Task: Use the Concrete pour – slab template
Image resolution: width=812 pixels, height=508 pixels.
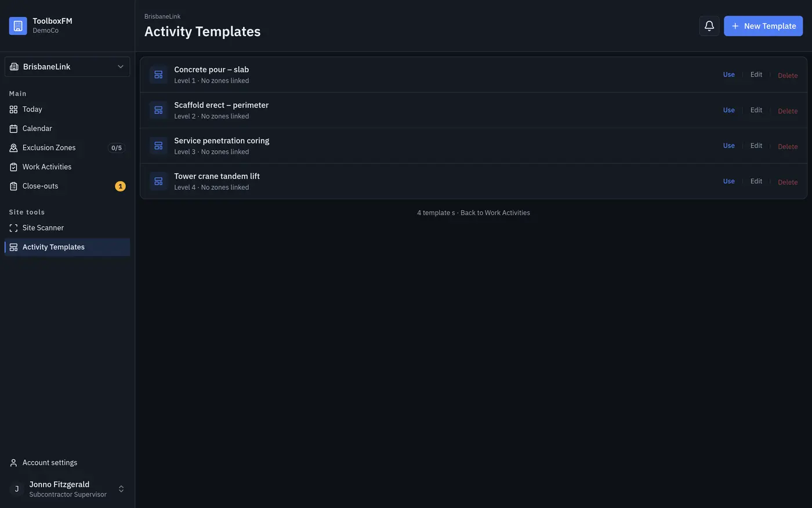Action: pyautogui.click(x=728, y=74)
